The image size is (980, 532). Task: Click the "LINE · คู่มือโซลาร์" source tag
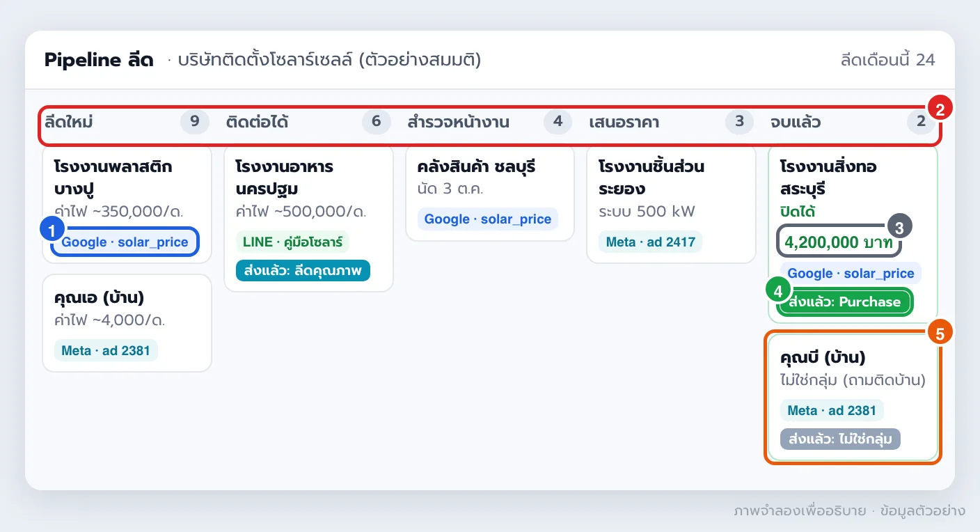(292, 242)
